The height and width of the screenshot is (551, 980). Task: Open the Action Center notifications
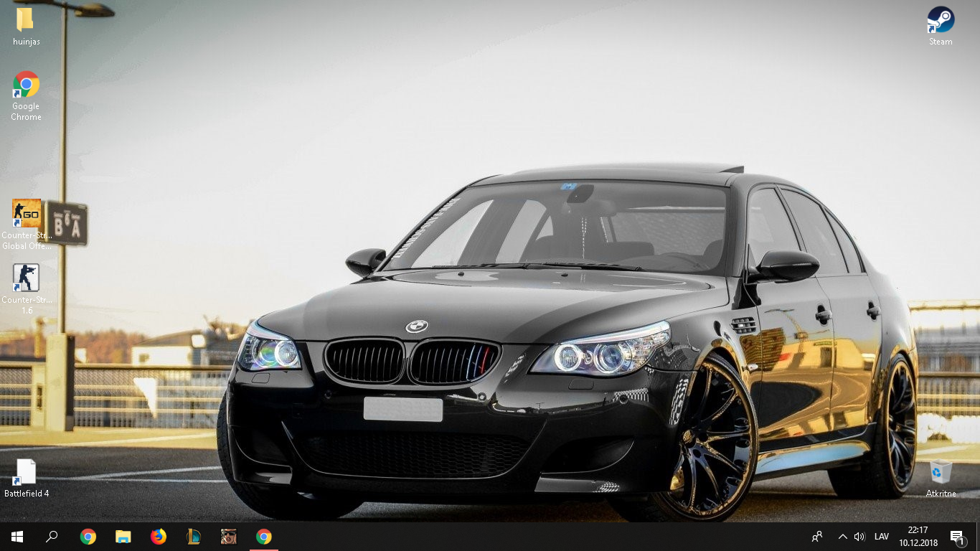coord(958,537)
